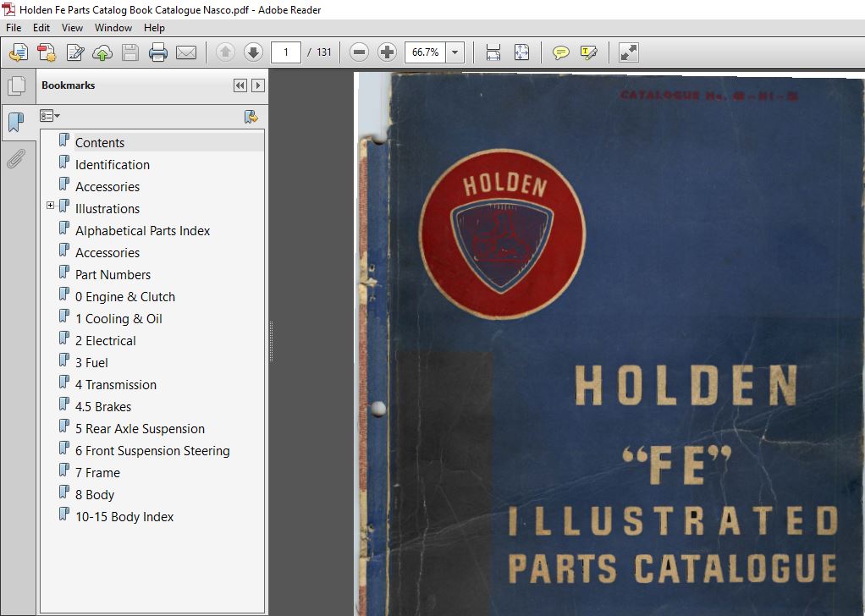Click the Sign / edit document icon
The image size is (865, 616).
point(75,52)
